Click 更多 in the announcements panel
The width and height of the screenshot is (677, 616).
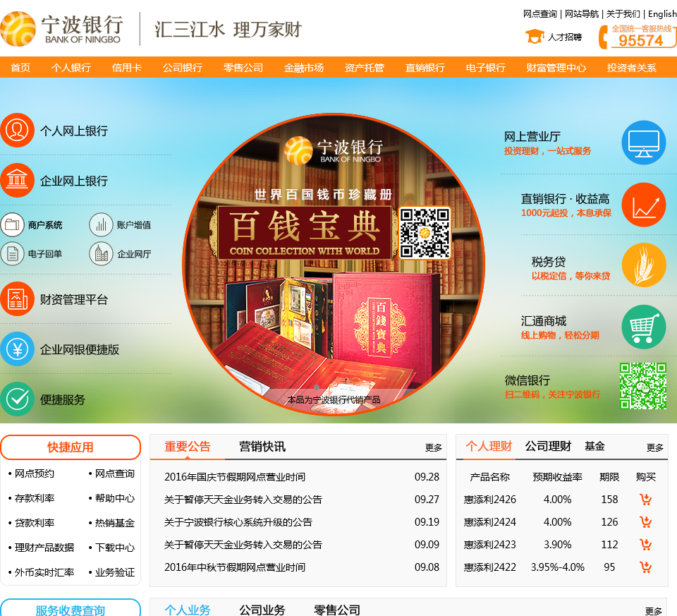(434, 447)
